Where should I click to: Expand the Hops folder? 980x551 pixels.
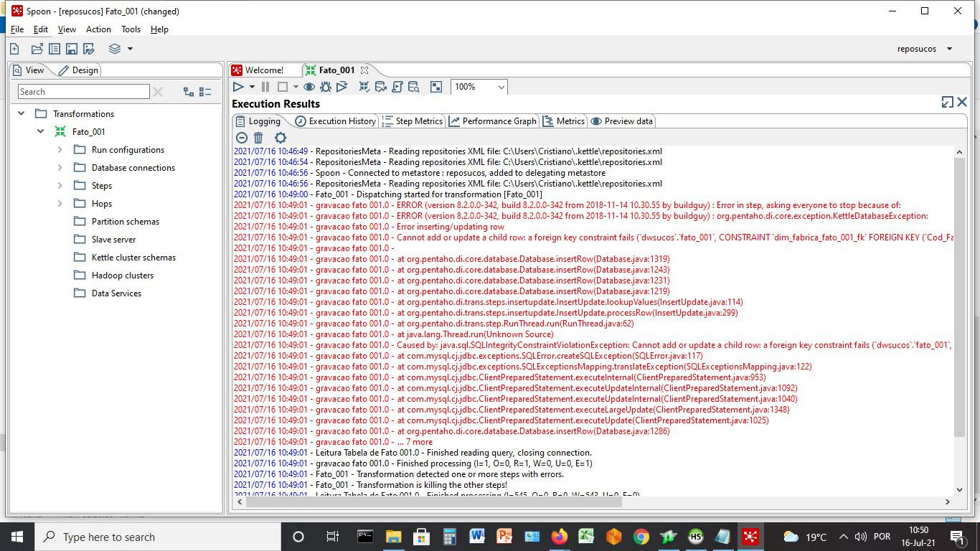tap(60, 204)
